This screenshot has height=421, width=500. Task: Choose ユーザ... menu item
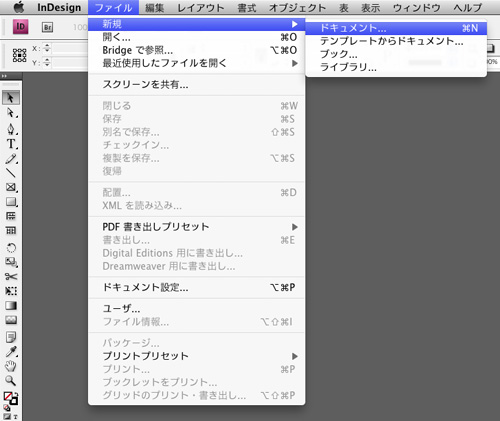[197, 309]
